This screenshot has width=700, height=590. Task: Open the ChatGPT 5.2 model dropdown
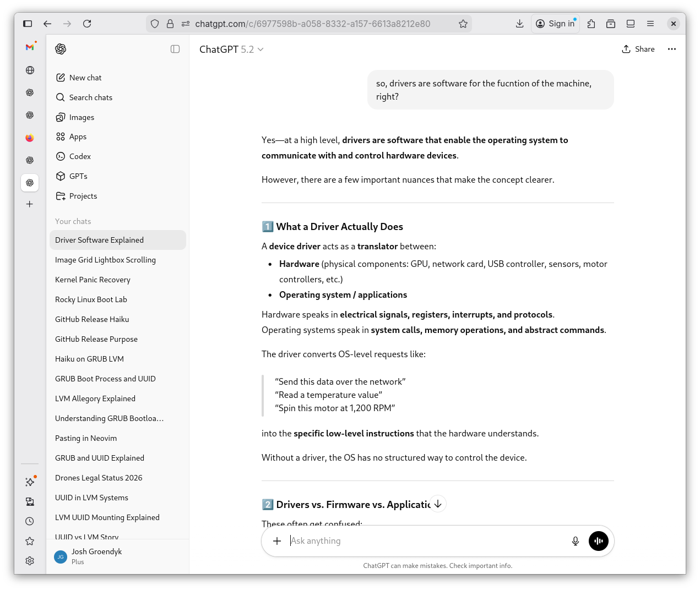point(231,50)
